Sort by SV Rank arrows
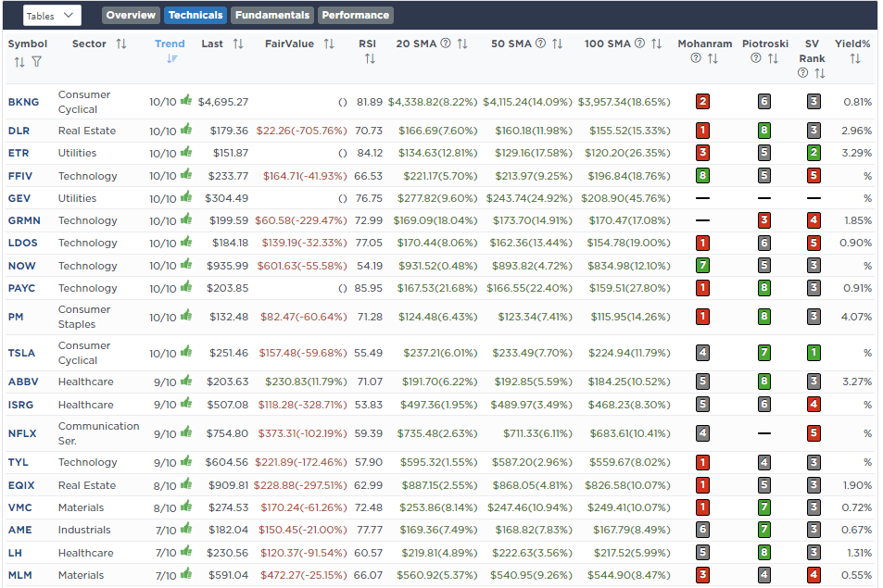Viewport: 883px width, 588px height. [820, 73]
